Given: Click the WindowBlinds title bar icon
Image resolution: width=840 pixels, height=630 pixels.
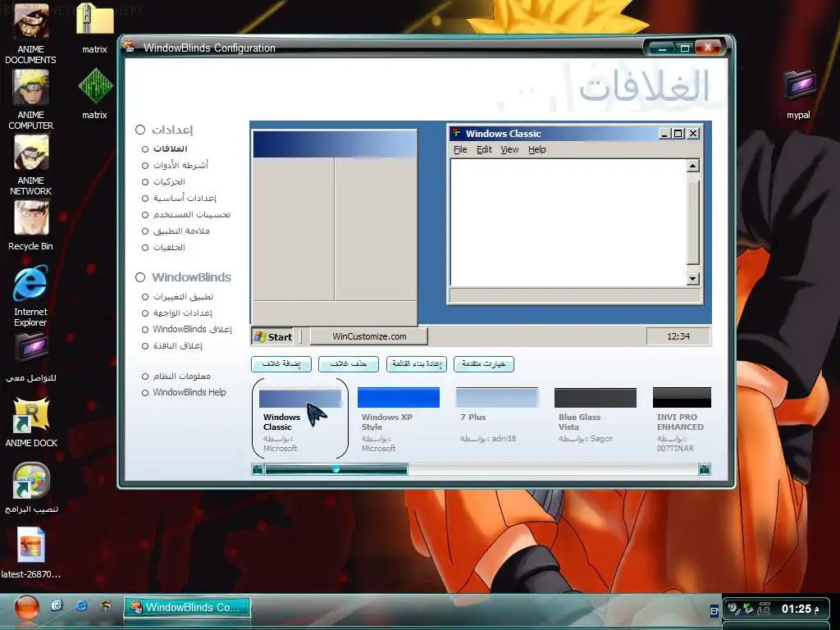Looking at the screenshot, I should [128, 47].
